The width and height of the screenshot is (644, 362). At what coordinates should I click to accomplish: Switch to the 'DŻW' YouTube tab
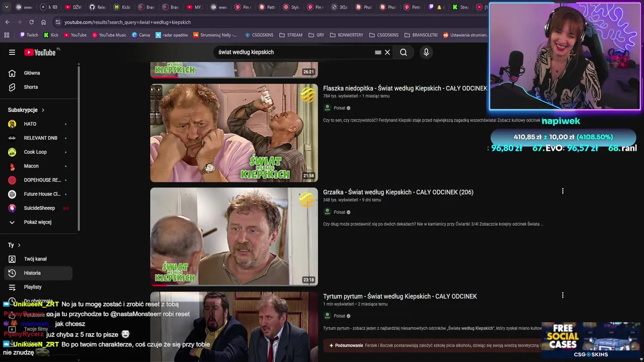coord(73,7)
